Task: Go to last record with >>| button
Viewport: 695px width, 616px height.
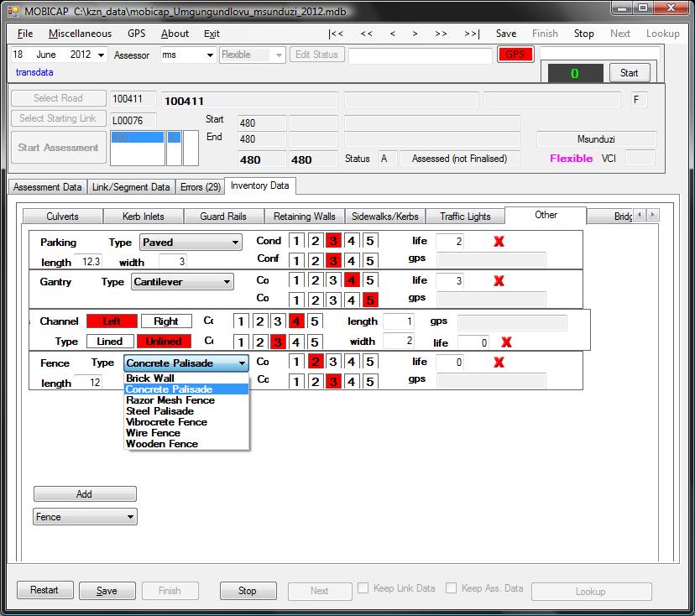Action: [x=471, y=34]
